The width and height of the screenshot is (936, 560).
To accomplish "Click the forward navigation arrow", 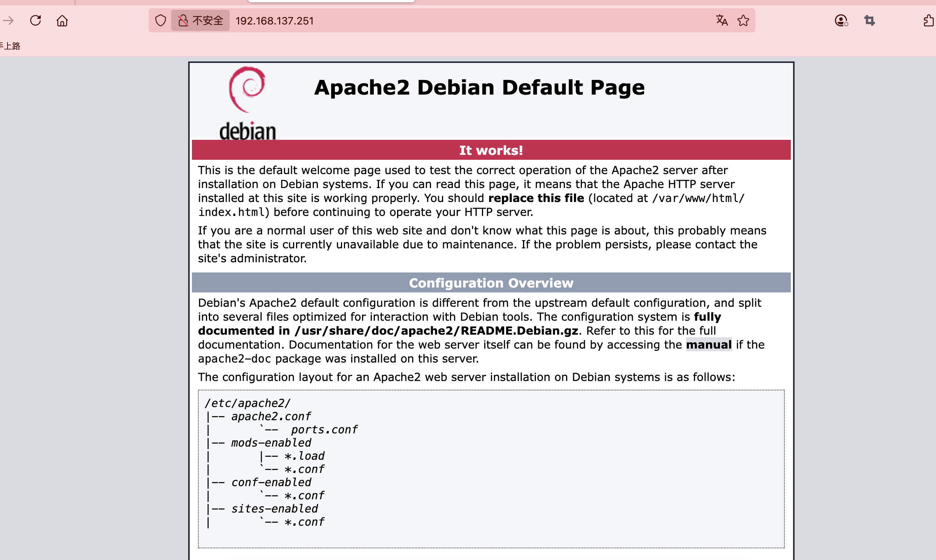I will (8, 20).
